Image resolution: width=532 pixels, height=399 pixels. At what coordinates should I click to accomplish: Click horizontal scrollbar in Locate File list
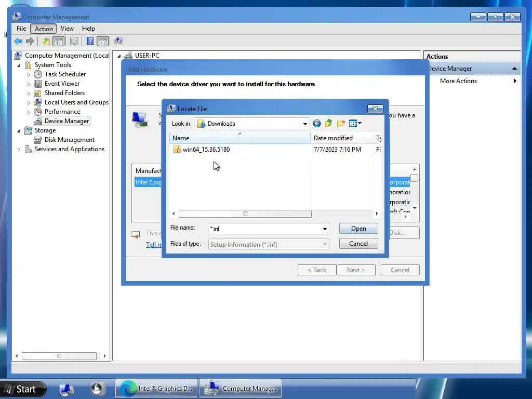[245, 214]
